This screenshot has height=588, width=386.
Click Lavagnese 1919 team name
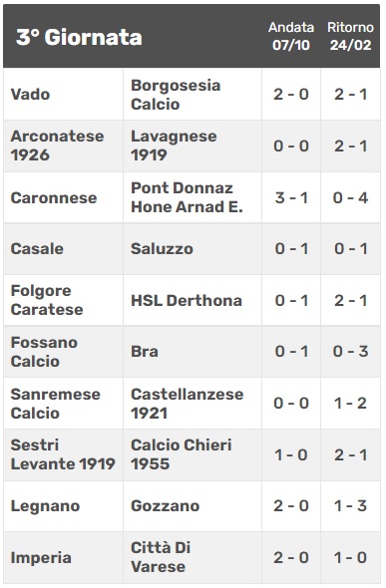174,146
